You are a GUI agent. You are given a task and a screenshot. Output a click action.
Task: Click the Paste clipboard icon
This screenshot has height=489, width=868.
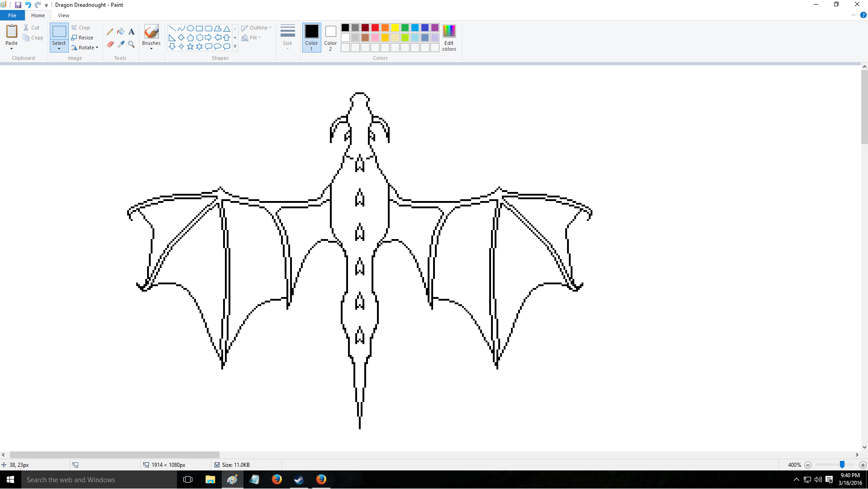point(11,31)
